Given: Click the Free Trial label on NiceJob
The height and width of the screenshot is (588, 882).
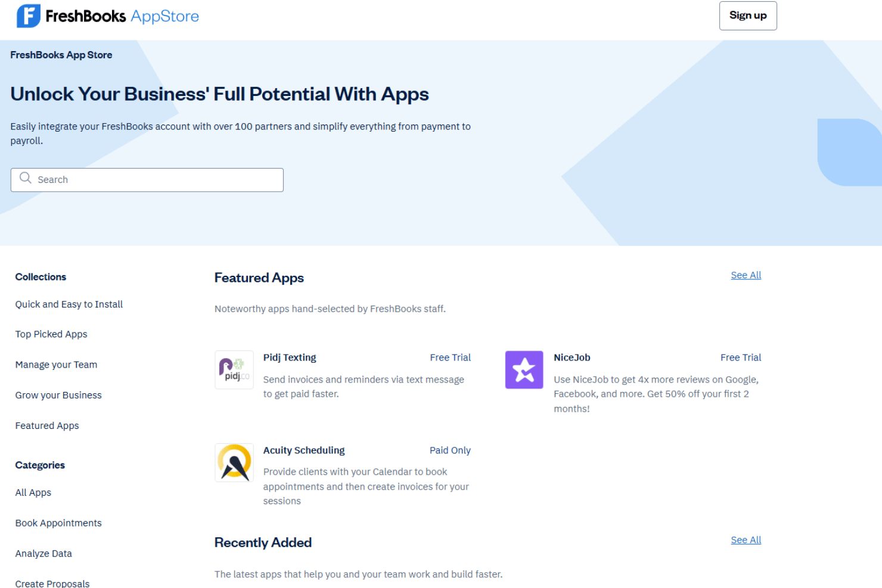Looking at the screenshot, I should point(741,357).
